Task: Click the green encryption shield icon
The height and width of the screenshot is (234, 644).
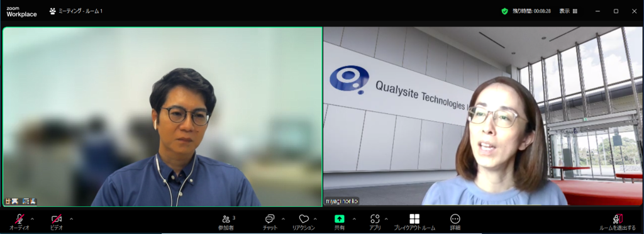Action: pyautogui.click(x=505, y=11)
